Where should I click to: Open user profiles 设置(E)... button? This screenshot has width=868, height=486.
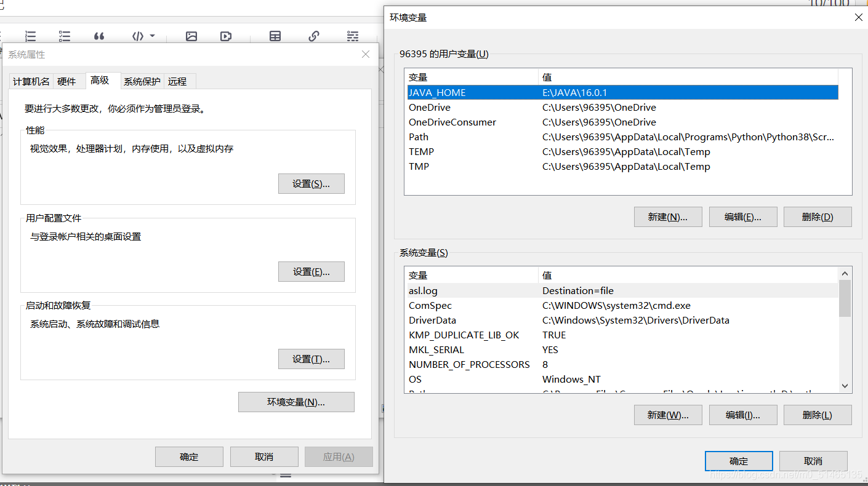tap(311, 272)
